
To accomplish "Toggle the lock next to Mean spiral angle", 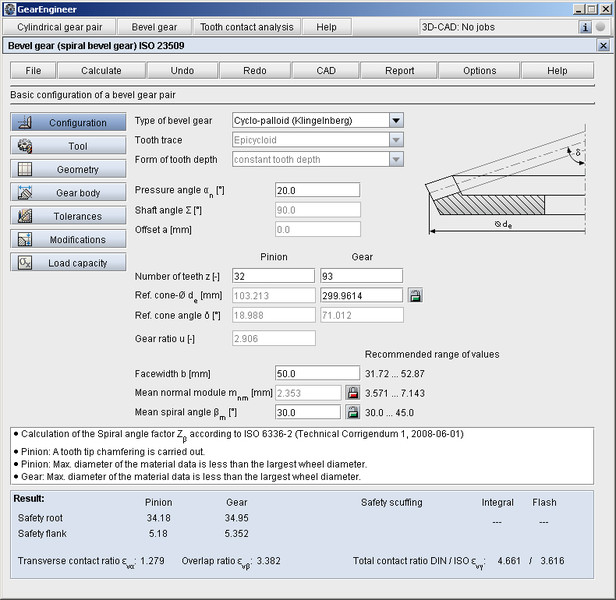I will [x=352, y=412].
